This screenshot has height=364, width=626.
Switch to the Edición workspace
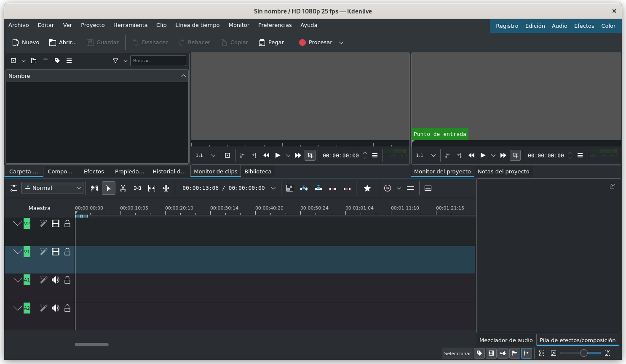point(535,26)
